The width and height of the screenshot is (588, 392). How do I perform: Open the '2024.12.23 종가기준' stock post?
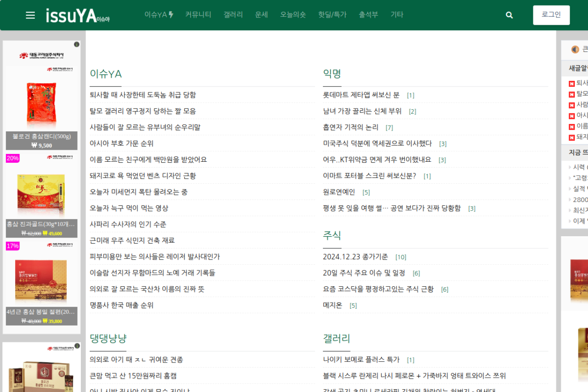[355, 257]
